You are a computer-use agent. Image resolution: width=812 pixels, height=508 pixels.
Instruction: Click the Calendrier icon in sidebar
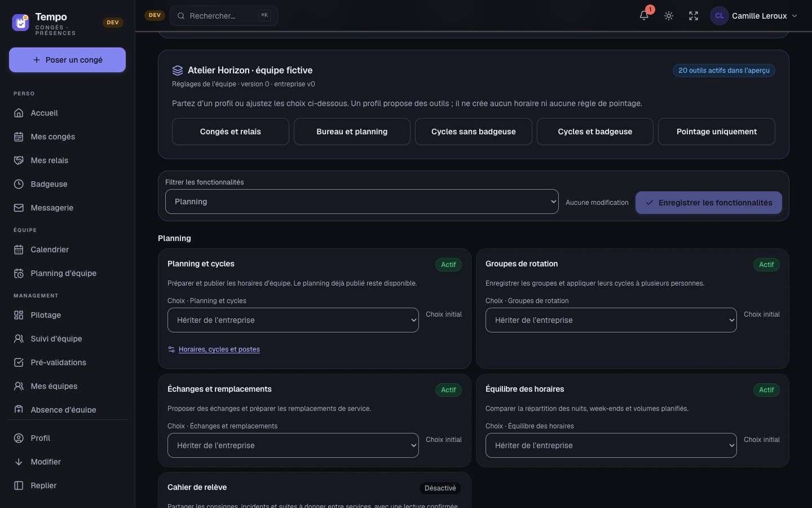pos(19,249)
